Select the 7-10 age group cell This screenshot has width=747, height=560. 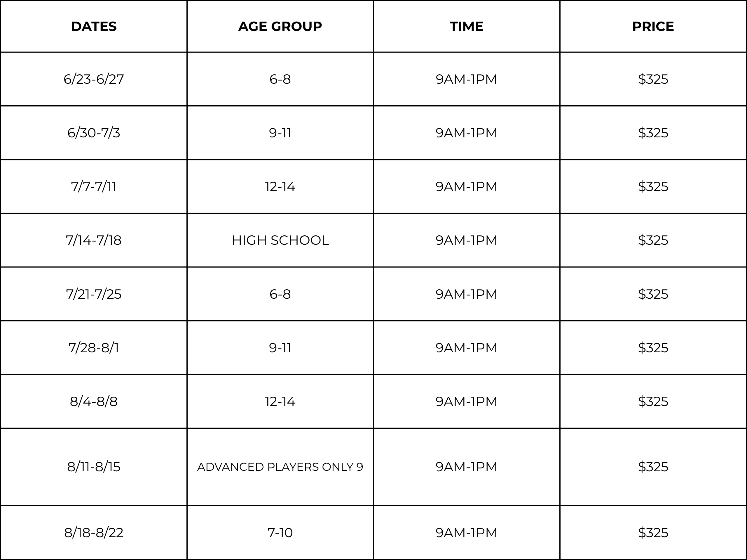[280, 533]
